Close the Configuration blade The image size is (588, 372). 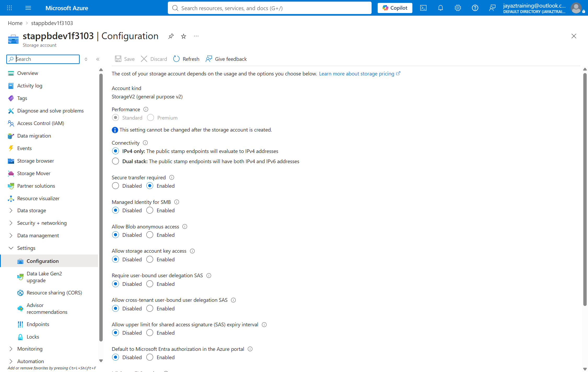coord(574,36)
